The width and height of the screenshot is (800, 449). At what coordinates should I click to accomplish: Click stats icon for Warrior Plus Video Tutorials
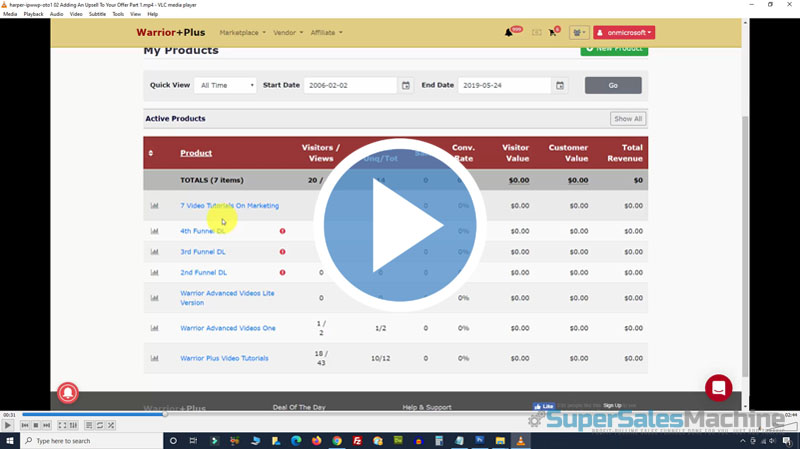pos(154,358)
